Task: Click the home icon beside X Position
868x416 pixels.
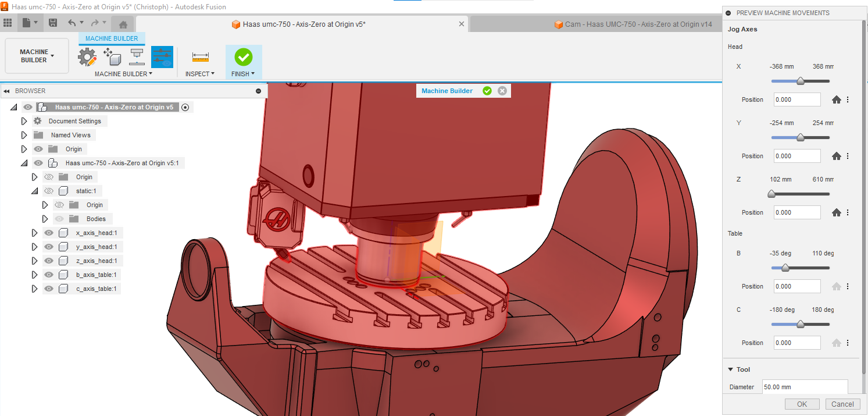Action: pyautogui.click(x=836, y=99)
